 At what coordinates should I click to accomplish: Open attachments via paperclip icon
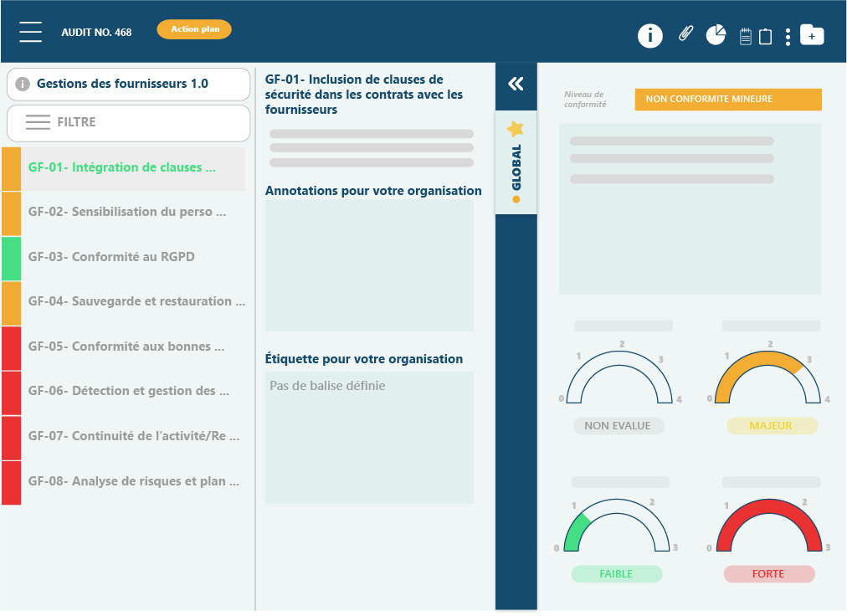tap(685, 34)
